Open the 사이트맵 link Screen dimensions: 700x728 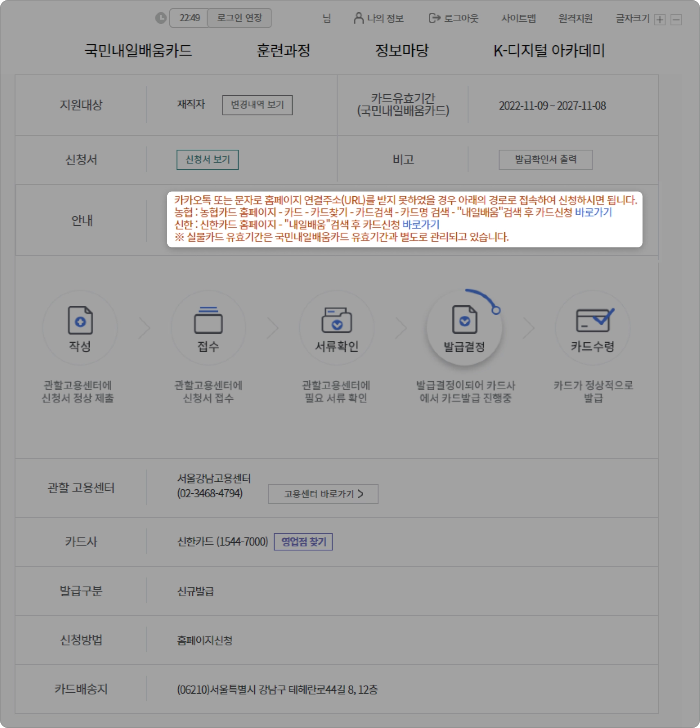(x=518, y=18)
